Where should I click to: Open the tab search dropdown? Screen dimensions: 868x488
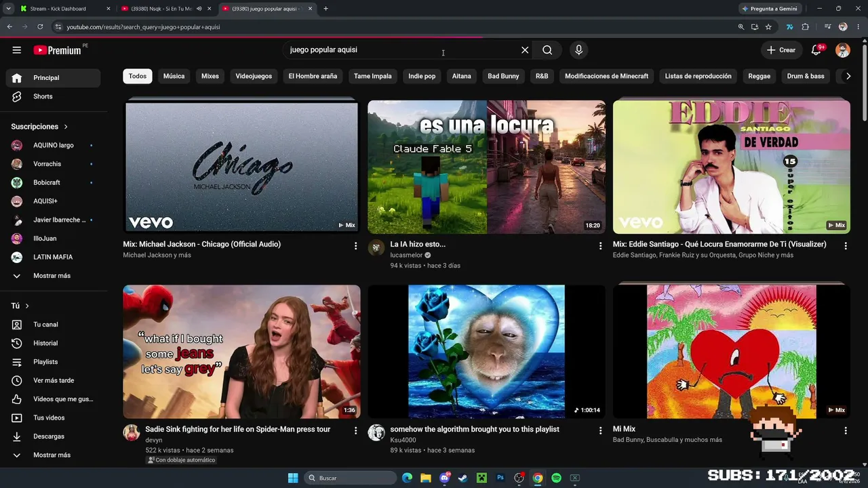[x=8, y=9]
